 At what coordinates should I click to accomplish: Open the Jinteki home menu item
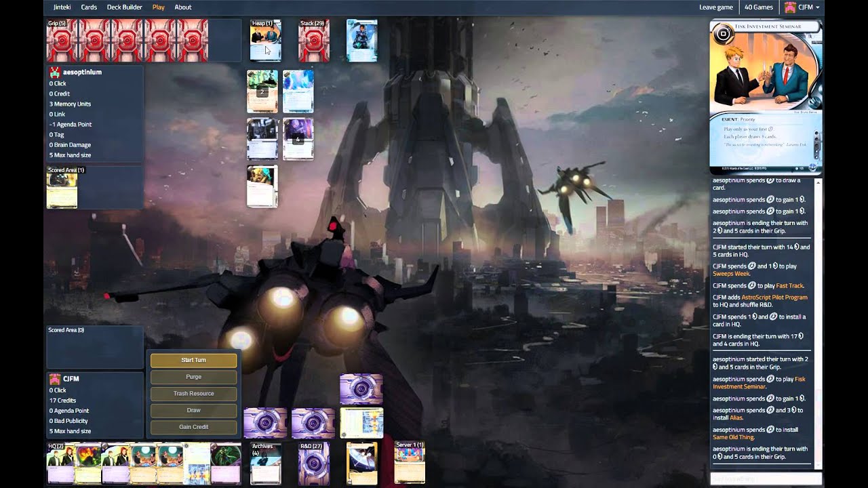click(x=62, y=7)
